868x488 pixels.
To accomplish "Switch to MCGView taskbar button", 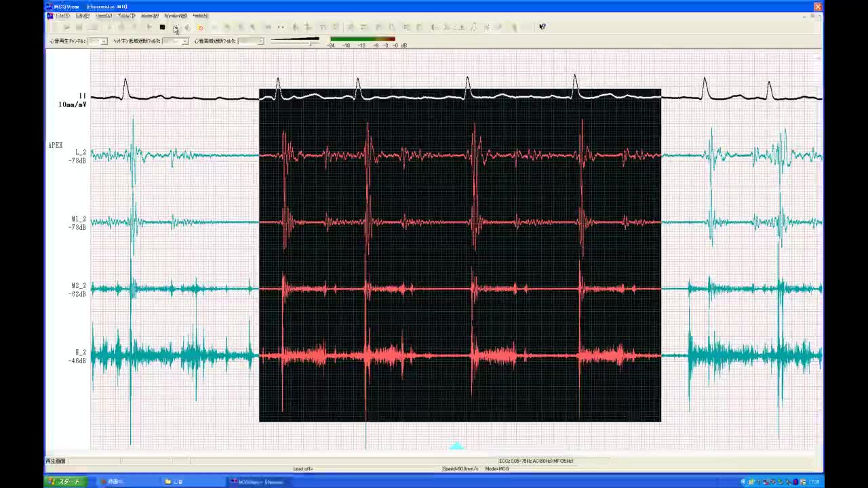I will point(258,482).
